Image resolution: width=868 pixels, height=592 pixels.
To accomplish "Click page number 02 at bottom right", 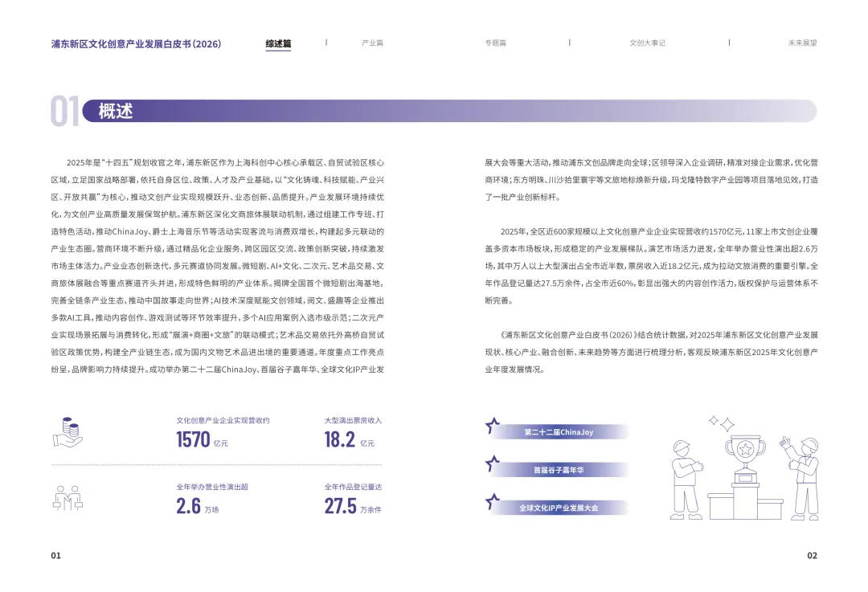I will pyautogui.click(x=812, y=556).
